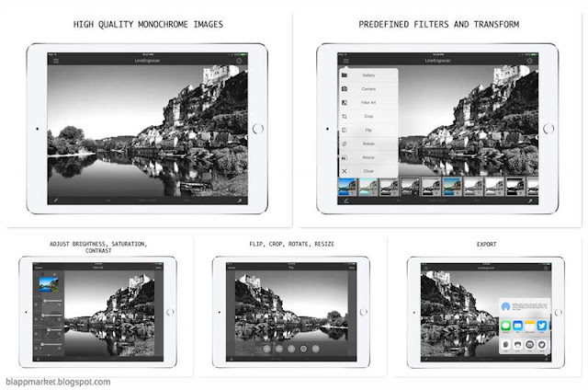Pick the ninth dark high-contrast filter thumbnail
Image resolution: width=588 pixels, height=390 pixels.
pos(515,187)
